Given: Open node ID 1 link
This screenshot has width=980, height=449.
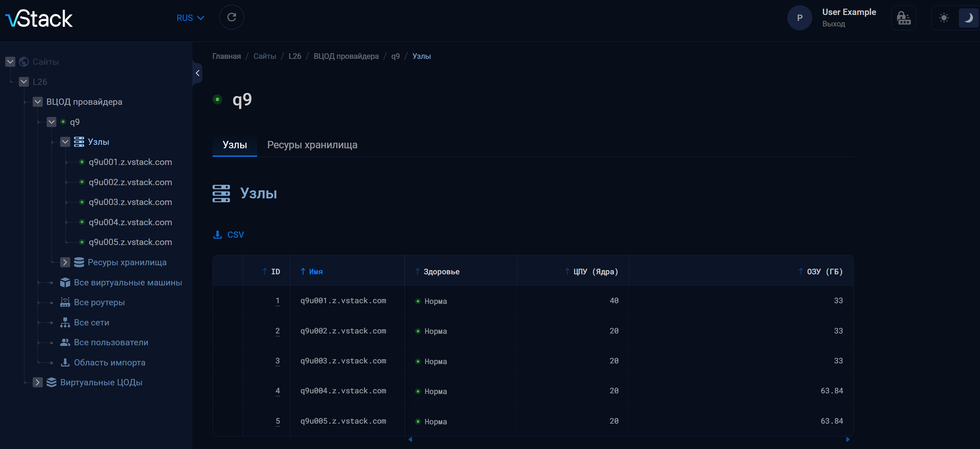Looking at the screenshot, I should click(278, 301).
